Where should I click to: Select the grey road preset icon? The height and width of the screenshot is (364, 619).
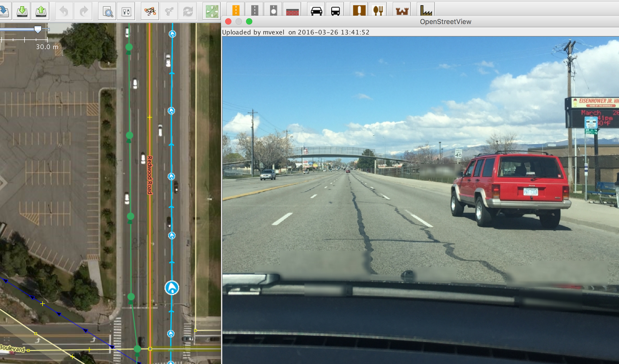point(255,10)
